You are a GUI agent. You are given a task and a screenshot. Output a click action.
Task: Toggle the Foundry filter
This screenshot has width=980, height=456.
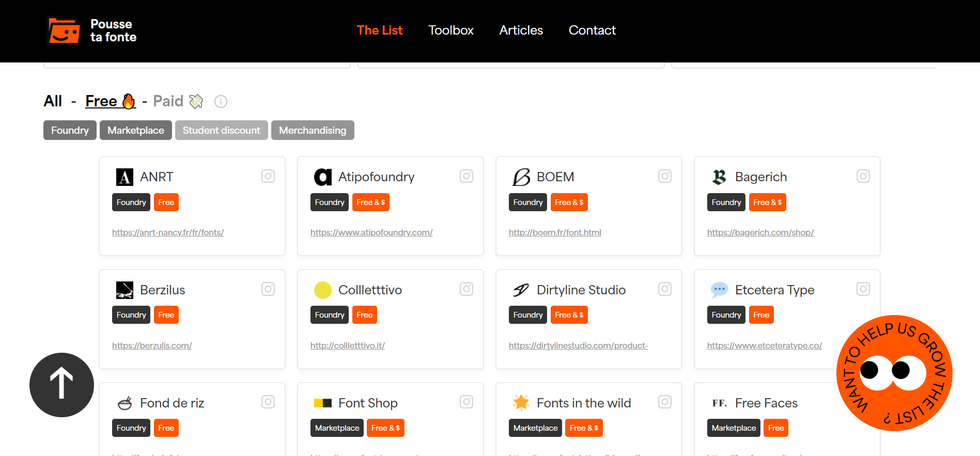[x=70, y=130]
